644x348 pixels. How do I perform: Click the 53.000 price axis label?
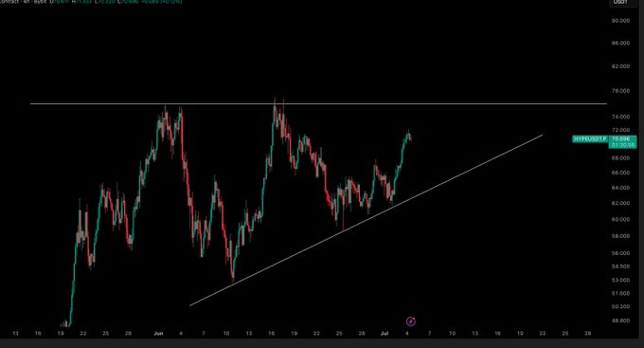tap(620, 280)
